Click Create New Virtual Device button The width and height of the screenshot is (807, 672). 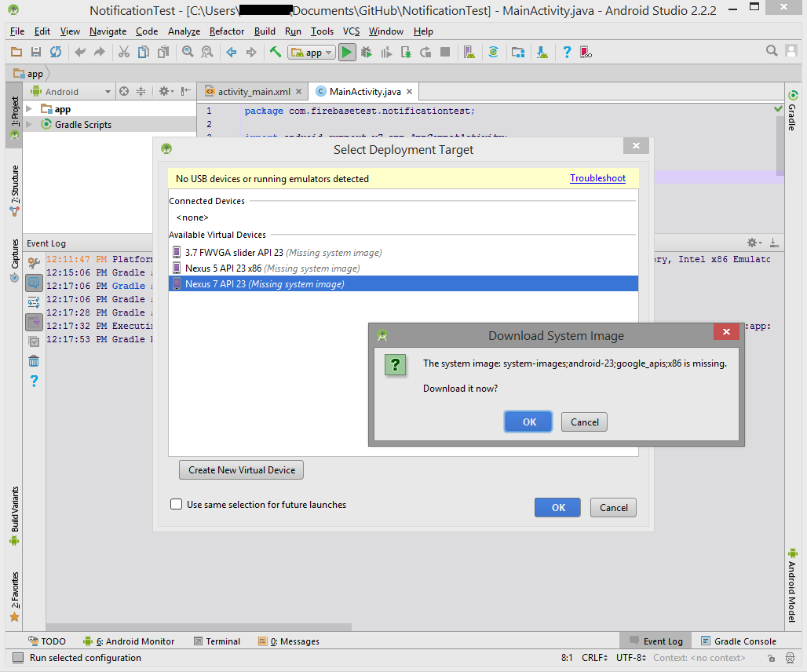click(241, 469)
